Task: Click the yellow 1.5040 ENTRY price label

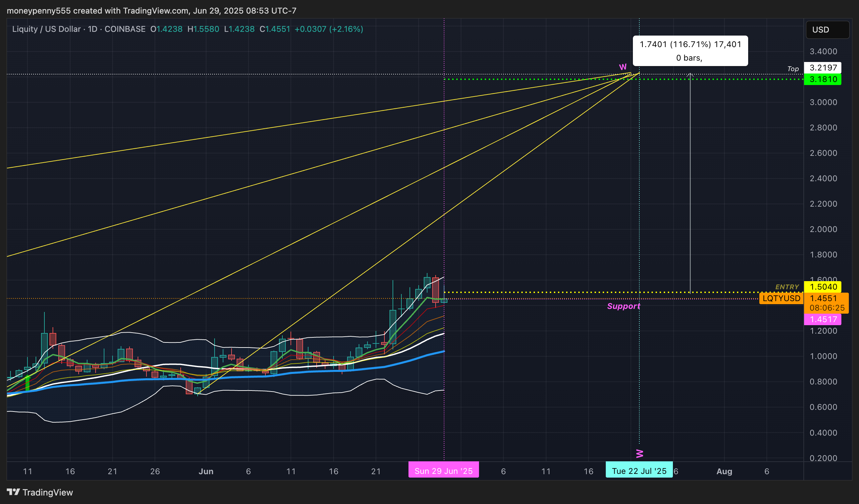Action: click(x=822, y=287)
